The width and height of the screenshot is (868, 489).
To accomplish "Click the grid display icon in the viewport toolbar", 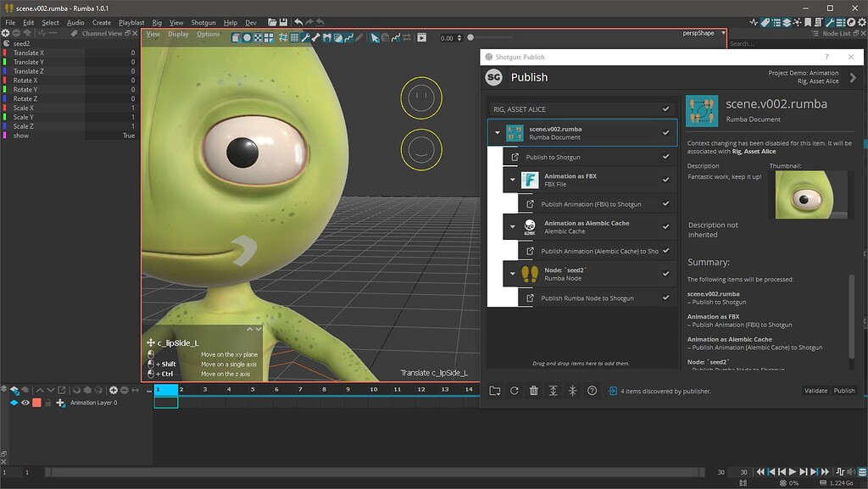I will click(x=294, y=37).
